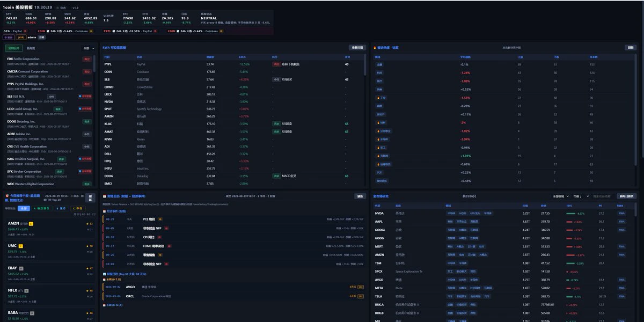Click the blue news badge on SLB signal
The height and width of the screenshot is (322, 644).
pos(85,97)
